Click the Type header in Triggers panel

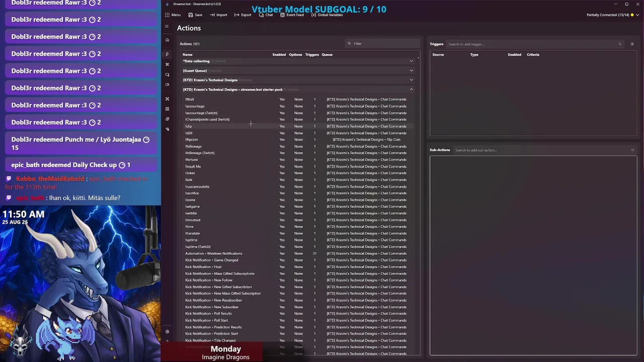tap(474, 54)
